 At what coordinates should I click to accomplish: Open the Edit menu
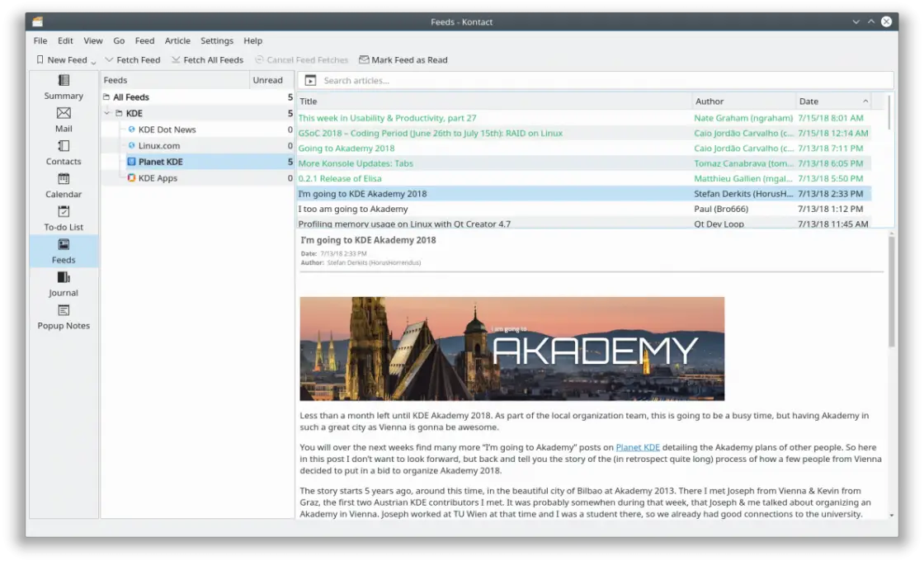65,40
